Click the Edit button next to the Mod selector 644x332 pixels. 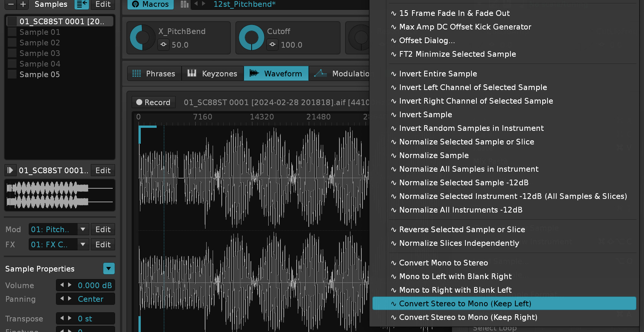click(103, 230)
